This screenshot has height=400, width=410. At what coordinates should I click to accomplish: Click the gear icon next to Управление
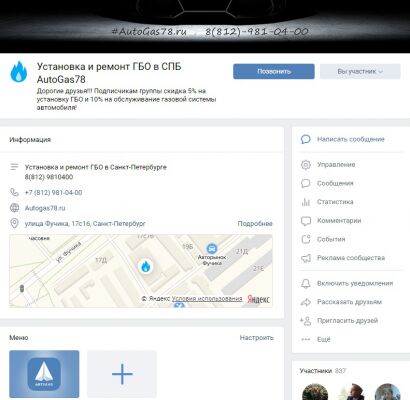point(305,164)
